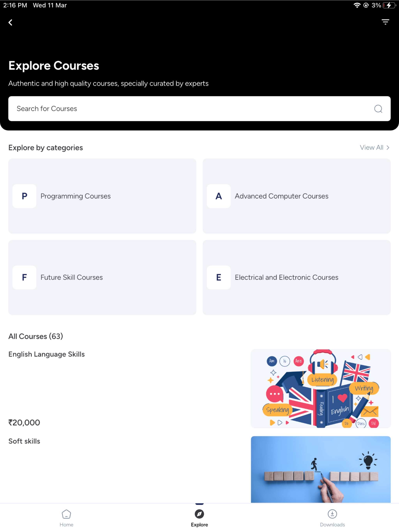Screen dimensions: 399x532
Task: Tap the back arrow icon
Action: [x=10, y=23]
